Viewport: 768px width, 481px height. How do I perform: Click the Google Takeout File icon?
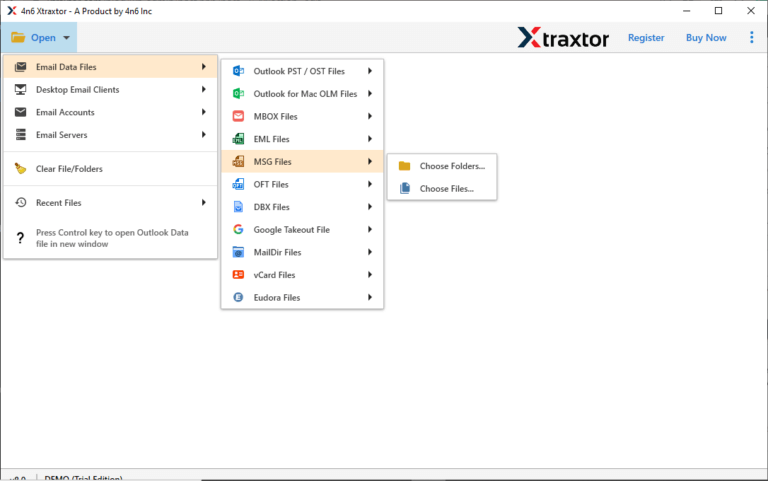(x=238, y=230)
